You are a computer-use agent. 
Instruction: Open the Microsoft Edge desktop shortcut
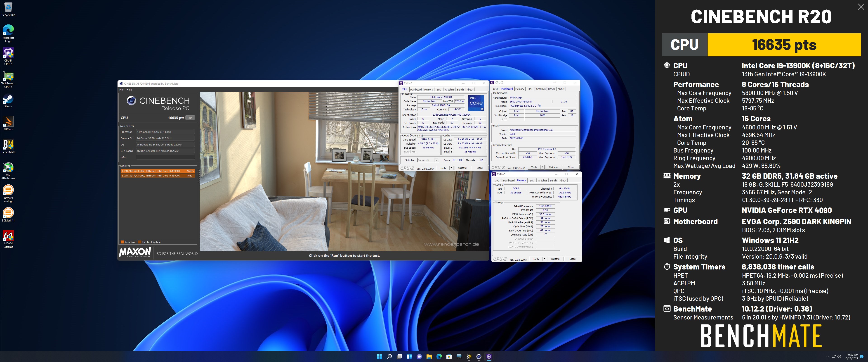(8, 33)
